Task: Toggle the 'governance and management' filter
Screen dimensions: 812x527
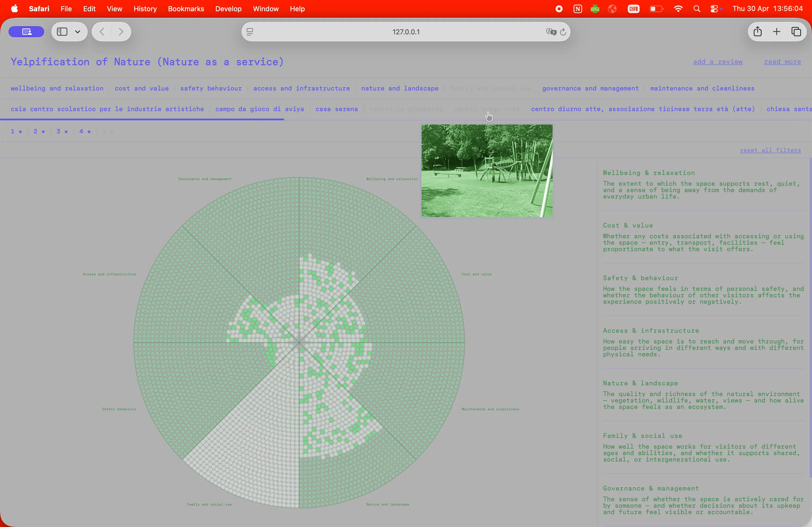Action: tap(590, 88)
